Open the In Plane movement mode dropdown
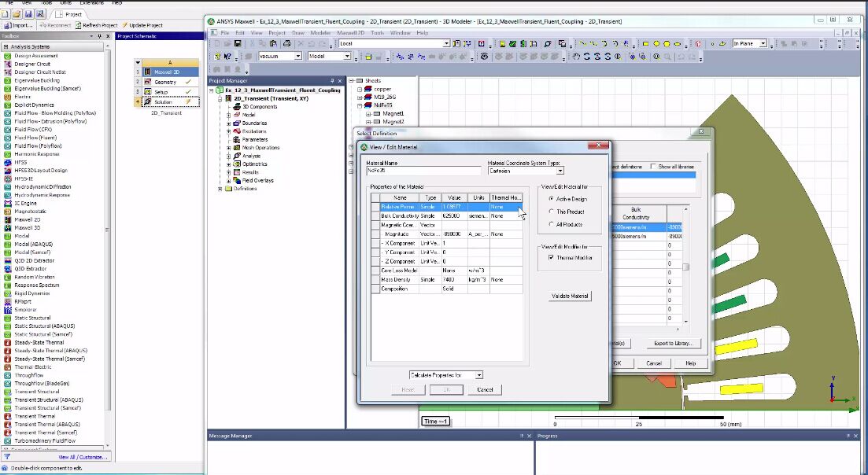The width and height of the screenshot is (868, 475). pos(763,44)
